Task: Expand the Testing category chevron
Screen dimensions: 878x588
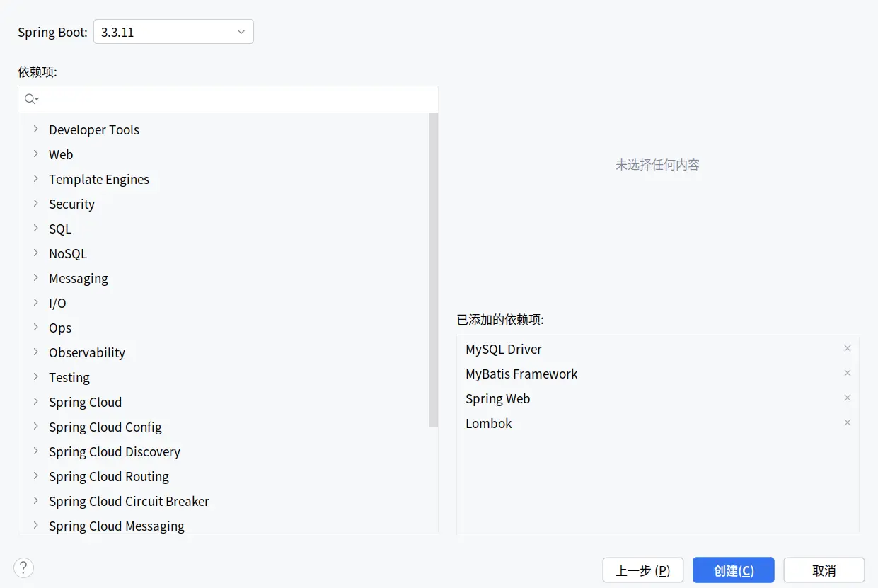Action: pyautogui.click(x=35, y=377)
